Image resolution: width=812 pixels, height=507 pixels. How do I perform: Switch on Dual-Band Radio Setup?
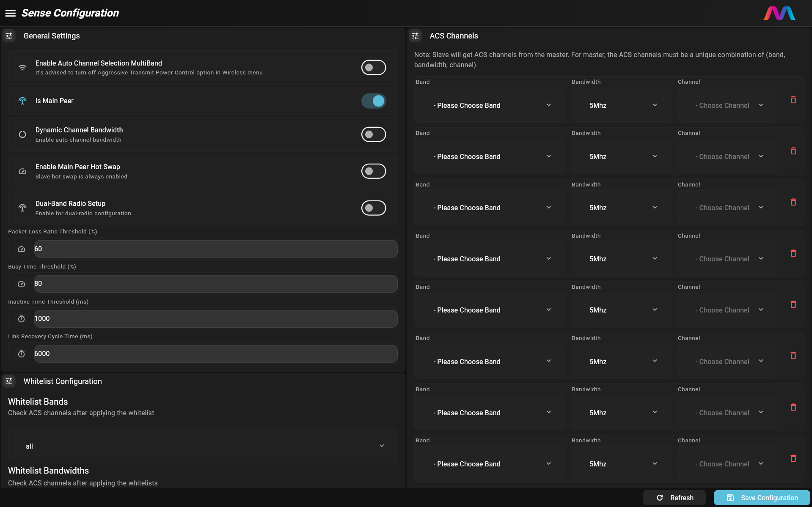374,208
